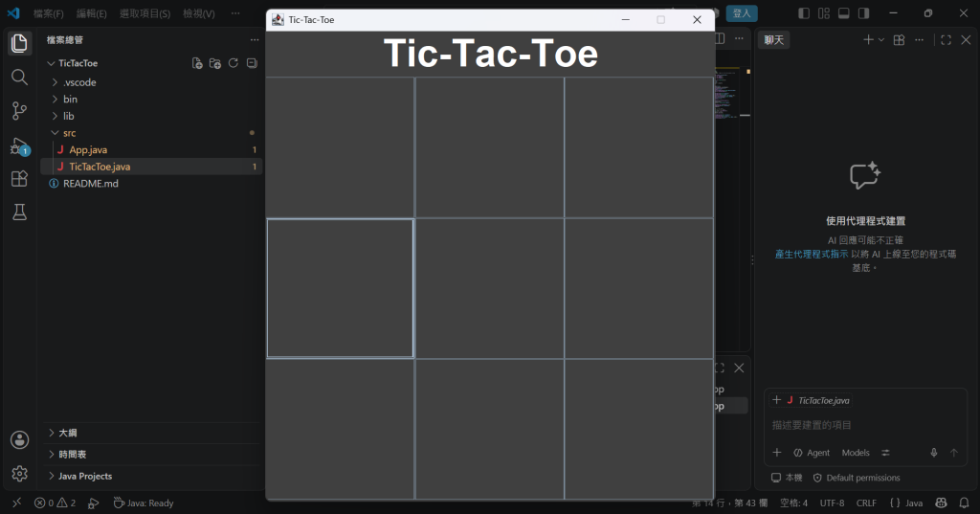This screenshot has height=514, width=980.
Task: Click 本機 local target button
Action: 787,478
